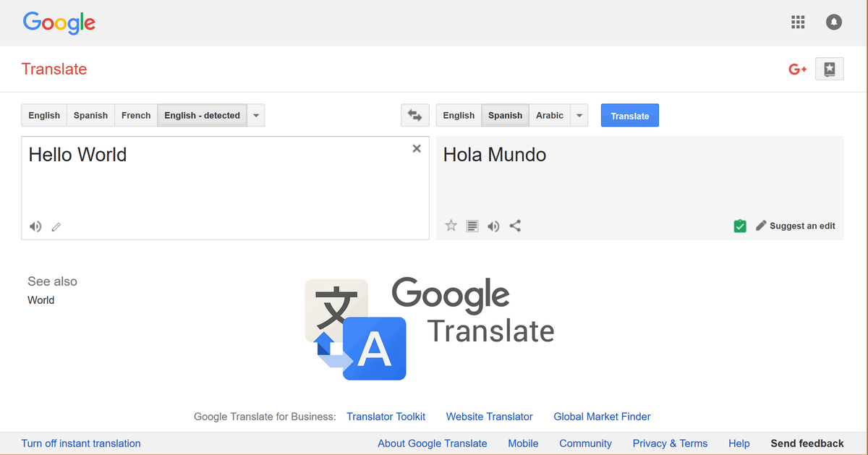Open the See also World link
This screenshot has width=868, height=455.
[x=41, y=300]
